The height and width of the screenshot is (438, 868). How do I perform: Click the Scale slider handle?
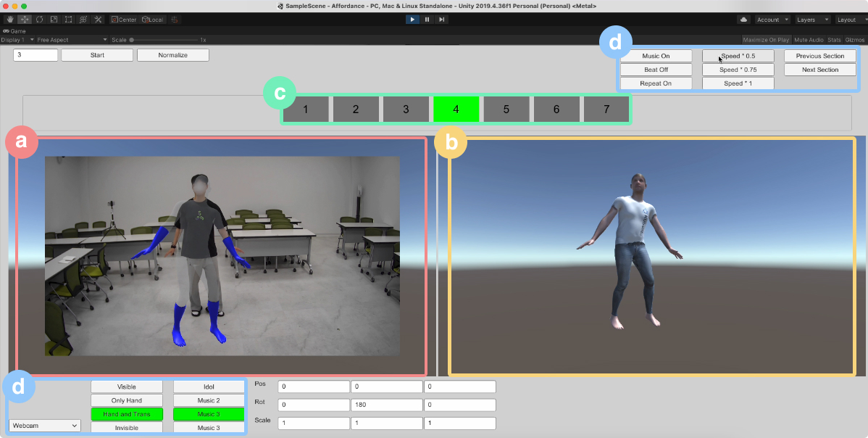[131, 40]
